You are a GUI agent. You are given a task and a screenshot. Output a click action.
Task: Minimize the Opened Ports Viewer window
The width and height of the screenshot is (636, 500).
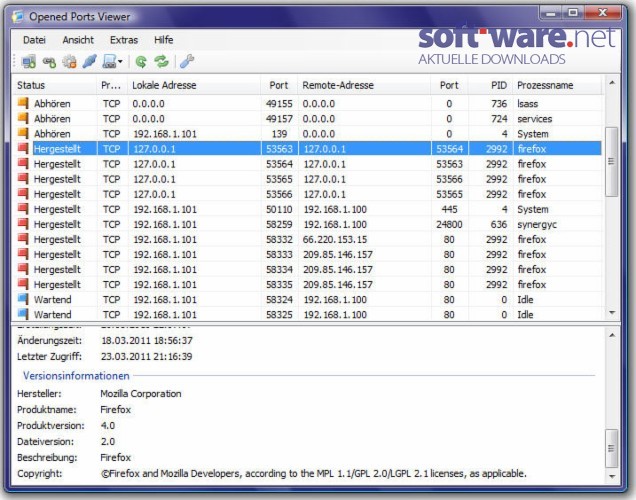tap(550, 13)
